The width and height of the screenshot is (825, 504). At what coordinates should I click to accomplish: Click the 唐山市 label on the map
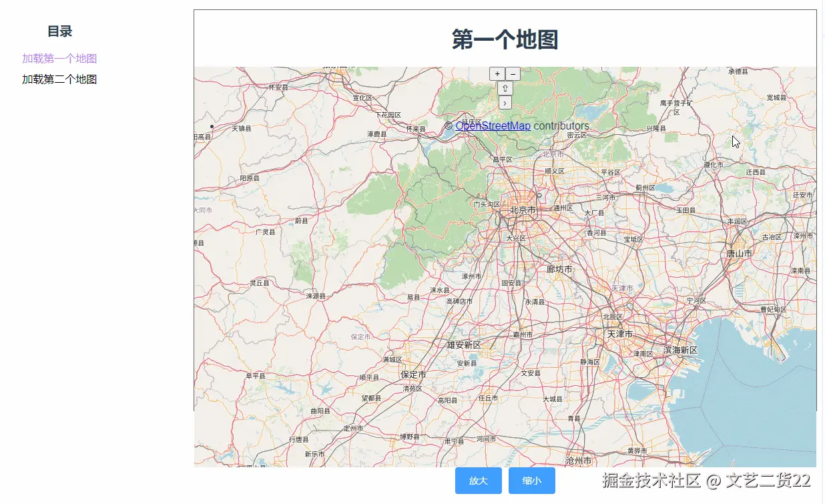coord(740,254)
